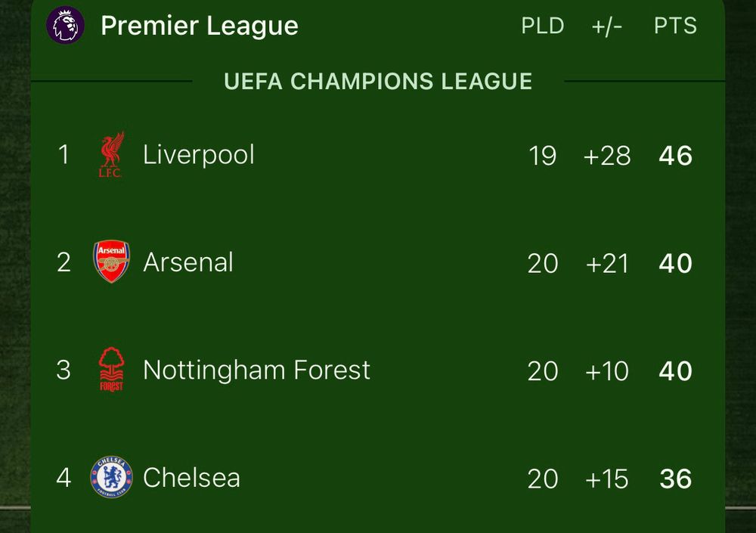
Task: Select Chelsea team name
Action: pyautogui.click(x=191, y=478)
